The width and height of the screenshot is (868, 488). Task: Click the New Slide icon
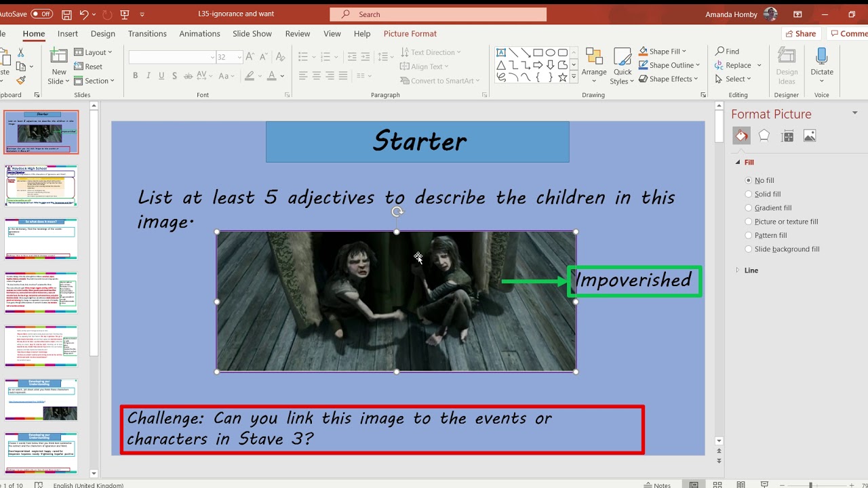click(x=59, y=57)
